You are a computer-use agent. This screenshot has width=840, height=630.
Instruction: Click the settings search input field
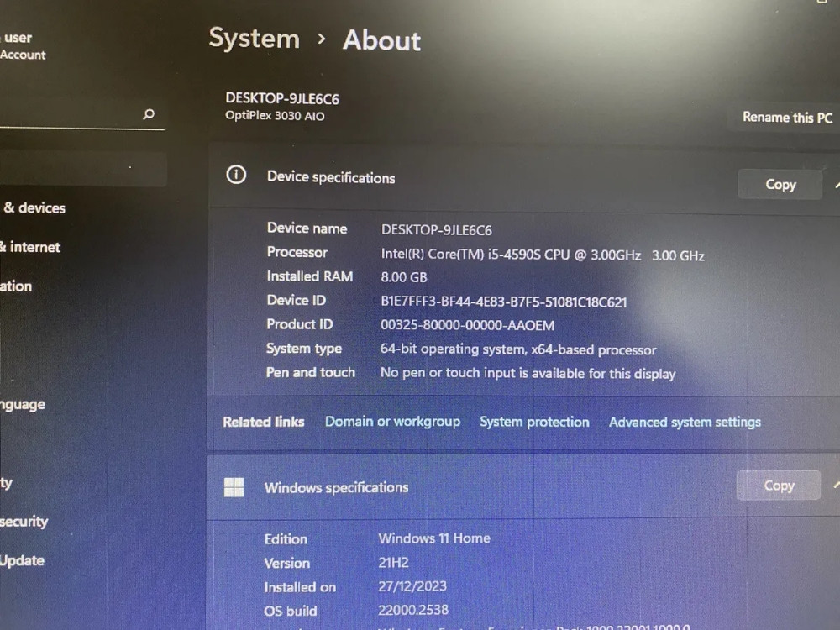click(81, 114)
